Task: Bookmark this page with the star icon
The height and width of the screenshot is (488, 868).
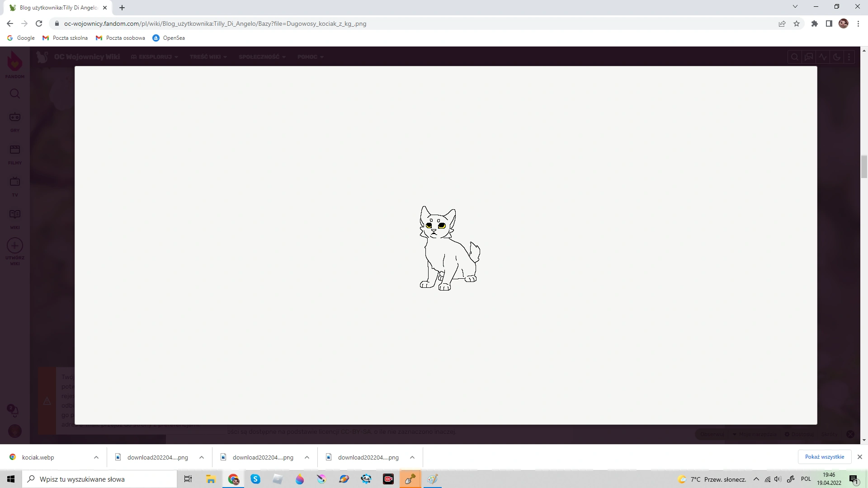Action: coord(797,23)
